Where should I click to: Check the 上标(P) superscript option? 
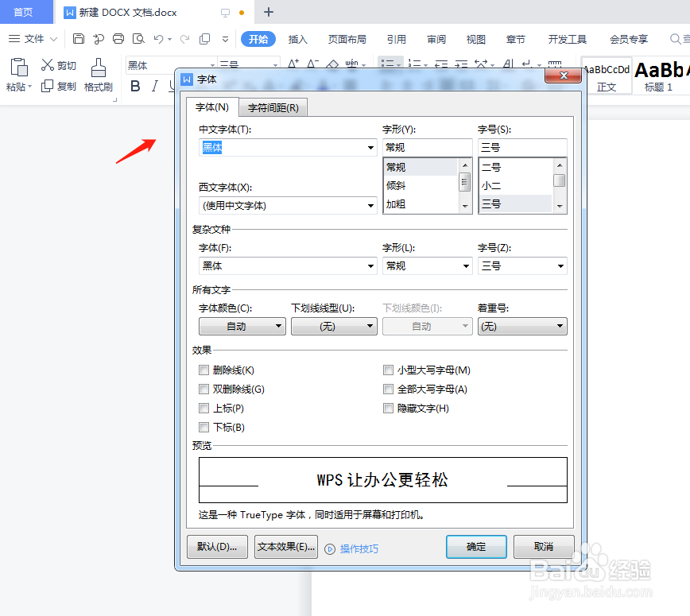204,409
